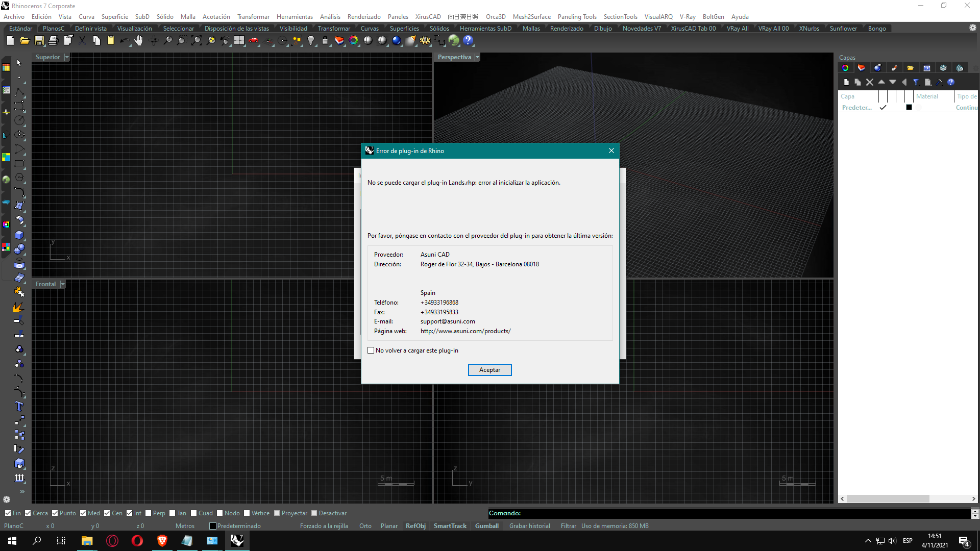Open Windows Start menu
Screen dimensions: 980x551
[12, 541]
